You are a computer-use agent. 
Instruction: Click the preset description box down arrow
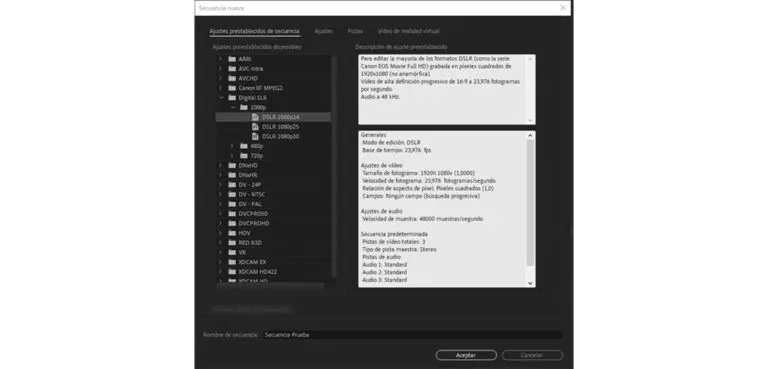[530, 120]
